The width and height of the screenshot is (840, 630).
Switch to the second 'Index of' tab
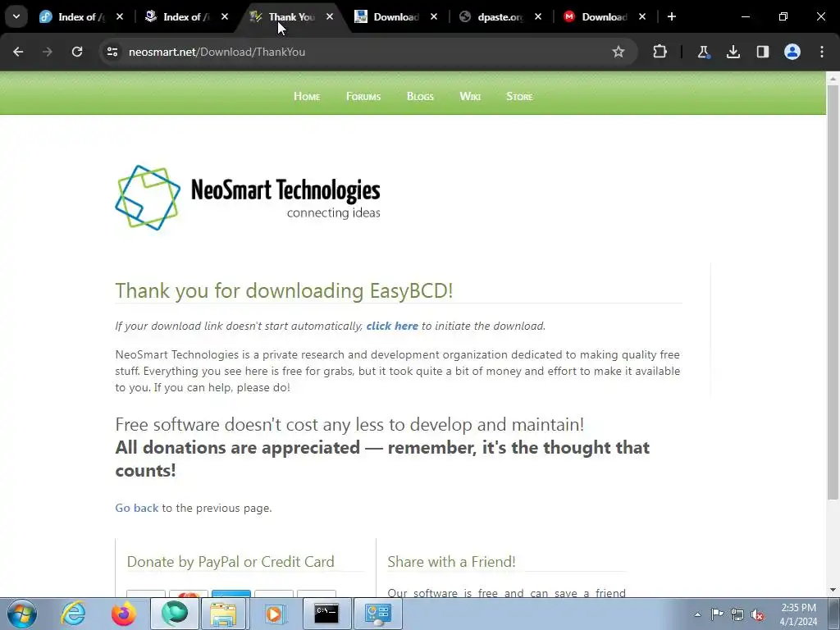point(185,16)
